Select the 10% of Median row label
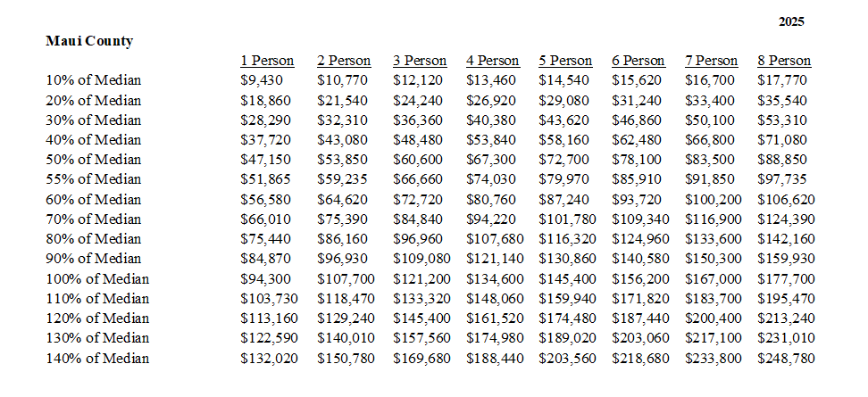The height and width of the screenshot is (397, 868). pyautogui.click(x=94, y=80)
